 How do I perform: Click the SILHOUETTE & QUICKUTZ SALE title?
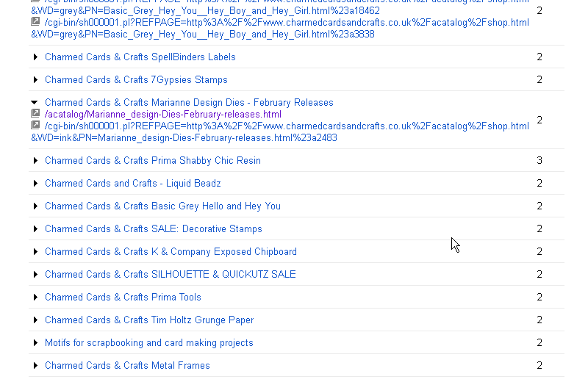tap(170, 275)
